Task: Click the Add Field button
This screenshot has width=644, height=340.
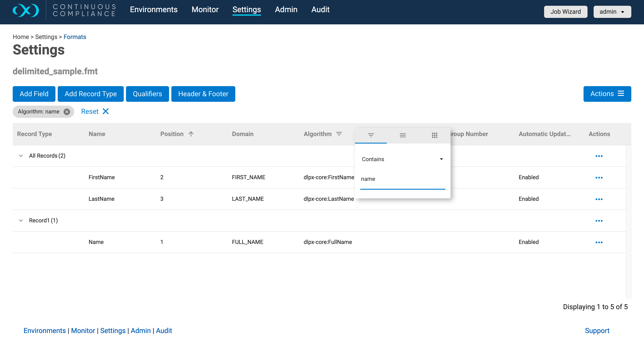Action: pyautogui.click(x=34, y=94)
